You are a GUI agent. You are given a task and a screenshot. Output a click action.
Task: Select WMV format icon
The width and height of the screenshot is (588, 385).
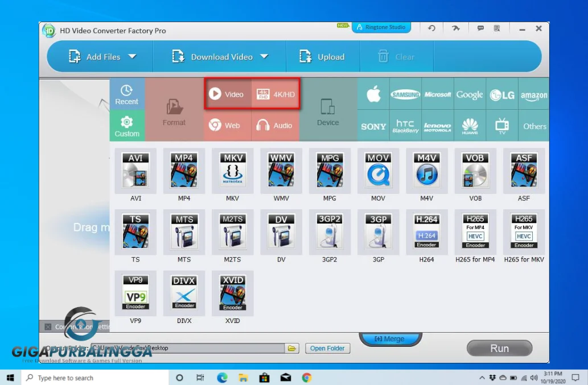click(281, 171)
